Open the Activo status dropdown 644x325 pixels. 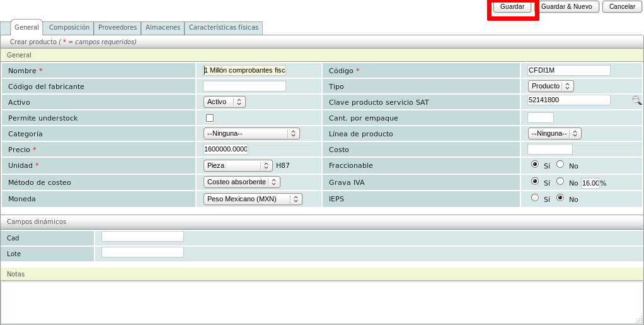point(224,102)
